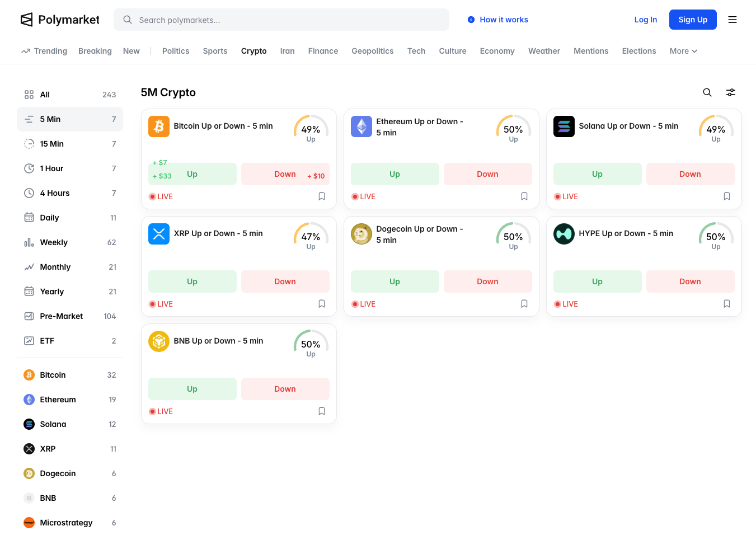Viewport: 756px width, 540px height.
Task: Bookmark the Solana Up or Down market
Action: [x=727, y=196]
